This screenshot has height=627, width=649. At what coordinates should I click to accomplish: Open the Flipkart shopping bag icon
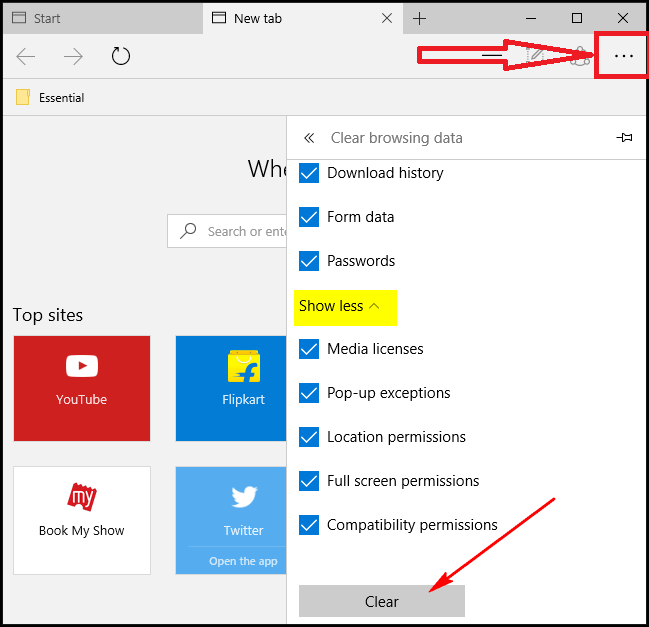point(244,366)
